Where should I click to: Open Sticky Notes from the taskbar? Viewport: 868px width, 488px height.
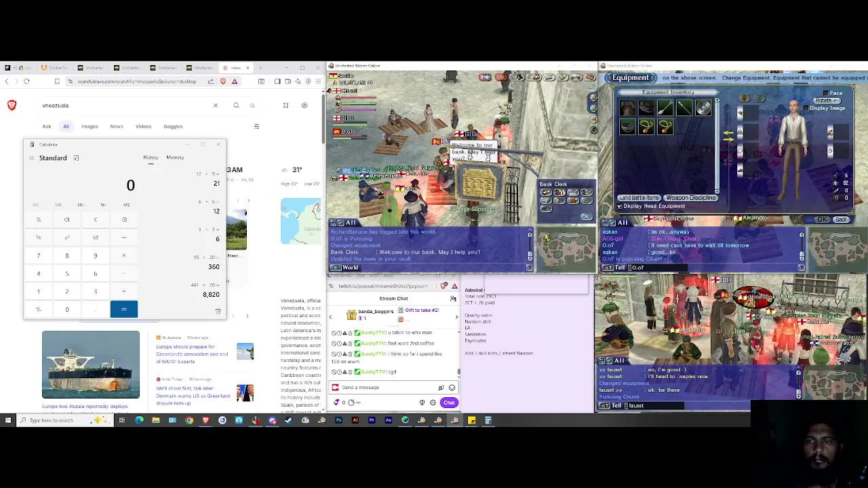click(471, 420)
